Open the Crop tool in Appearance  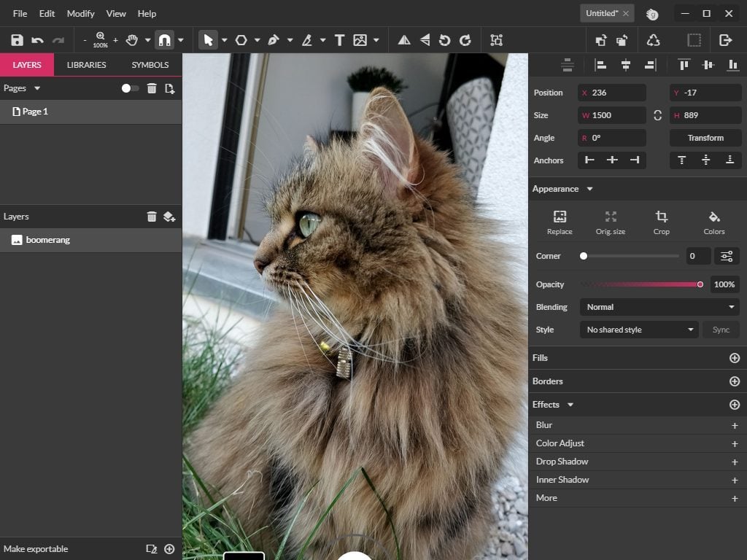pos(661,222)
